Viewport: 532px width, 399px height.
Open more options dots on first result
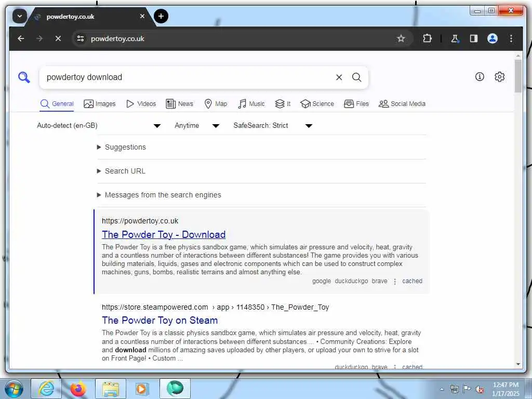[395, 281]
